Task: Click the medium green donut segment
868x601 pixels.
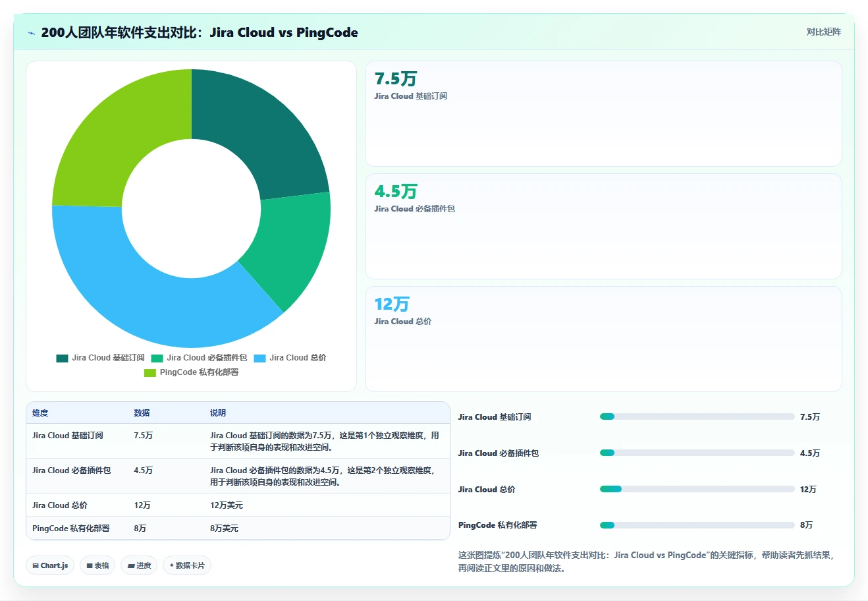Action: click(x=293, y=247)
